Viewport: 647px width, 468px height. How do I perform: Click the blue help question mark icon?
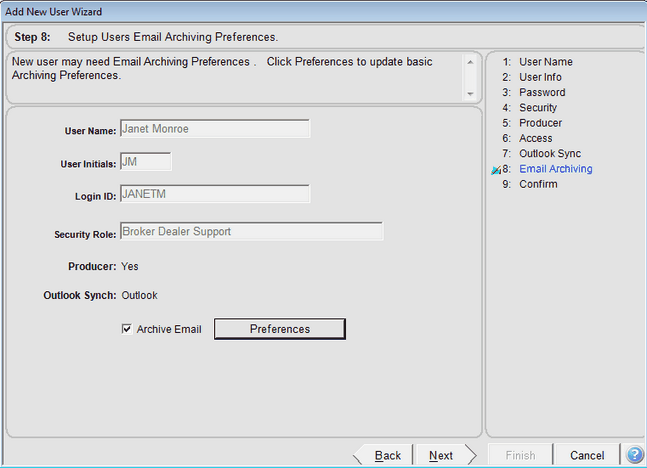click(x=634, y=455)
